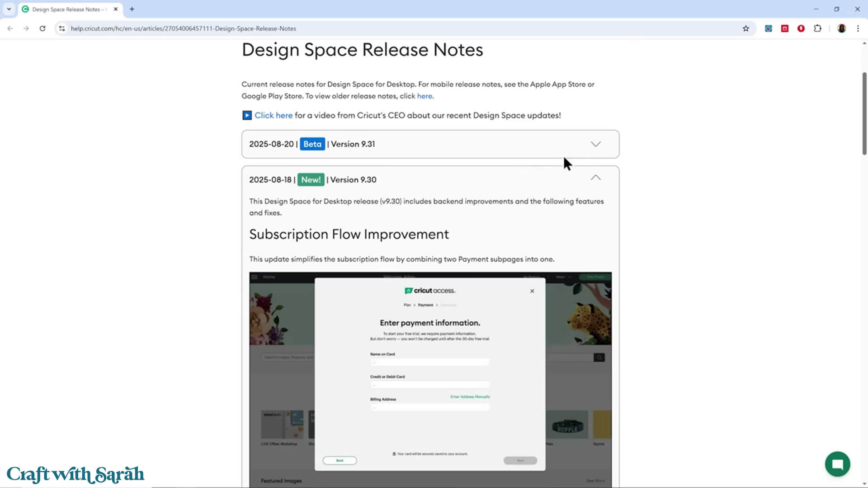Open Chrome three-dot menu

coord(858,28)
